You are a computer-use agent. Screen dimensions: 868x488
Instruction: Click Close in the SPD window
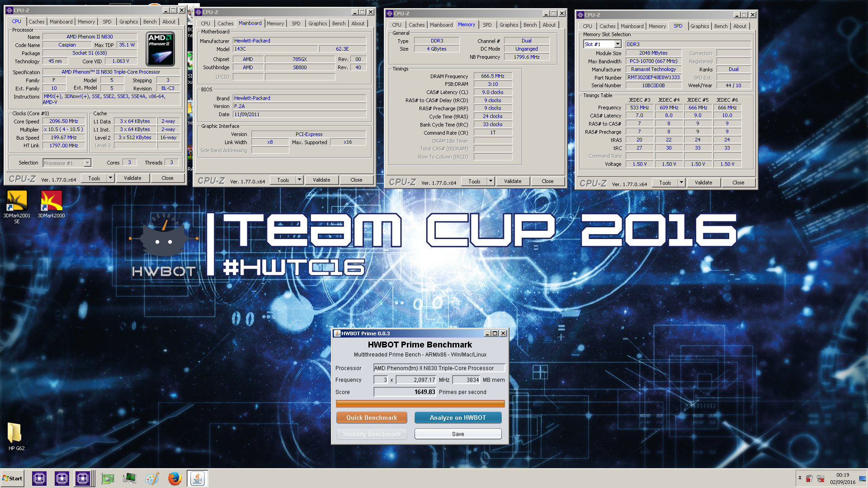738,183
